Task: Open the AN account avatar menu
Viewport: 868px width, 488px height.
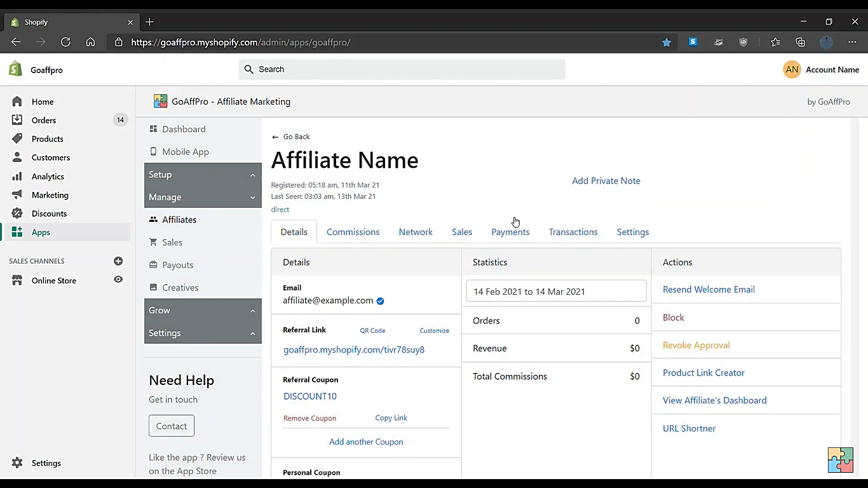Action: [x=792, y=70]
